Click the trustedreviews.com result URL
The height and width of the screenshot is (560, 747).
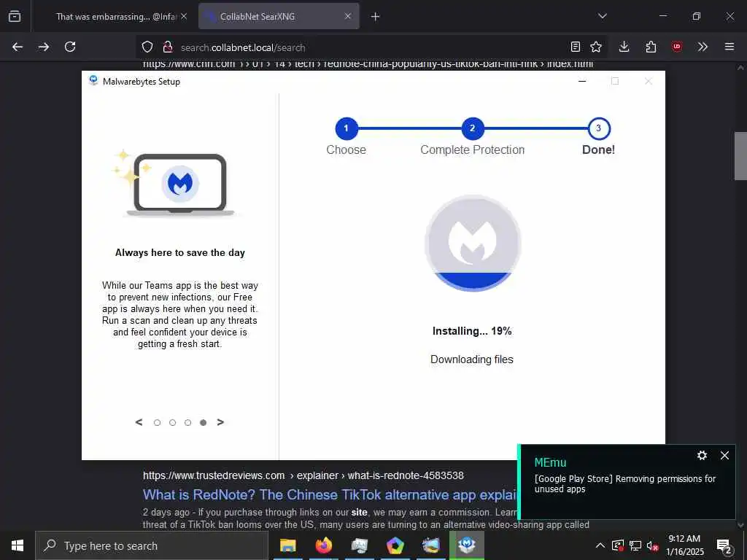303,475
